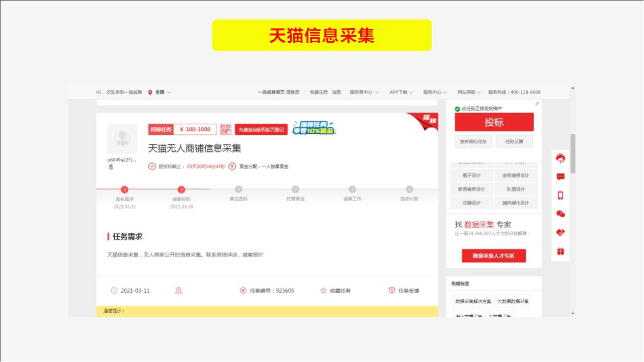This screenshot has width=644, height=362.
Task: Click the 天猫无人商铺信息采集 title
Action: point(194,148)
